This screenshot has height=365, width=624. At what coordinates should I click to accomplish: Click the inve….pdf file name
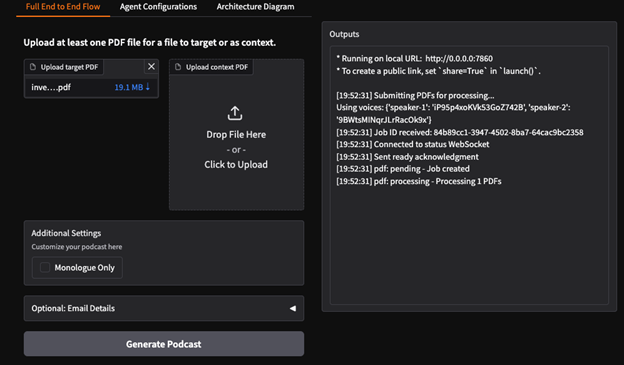pos(51,87)
